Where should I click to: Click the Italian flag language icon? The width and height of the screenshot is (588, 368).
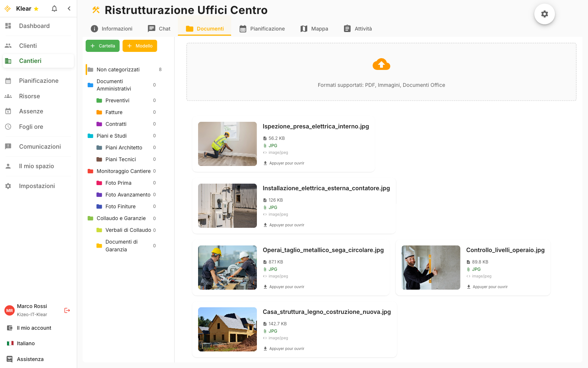pyautogui.click(x=9, y=343)
